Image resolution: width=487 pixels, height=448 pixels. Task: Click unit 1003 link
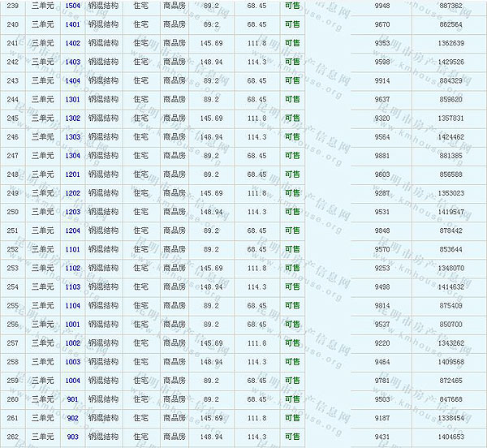tap(72, 362)
